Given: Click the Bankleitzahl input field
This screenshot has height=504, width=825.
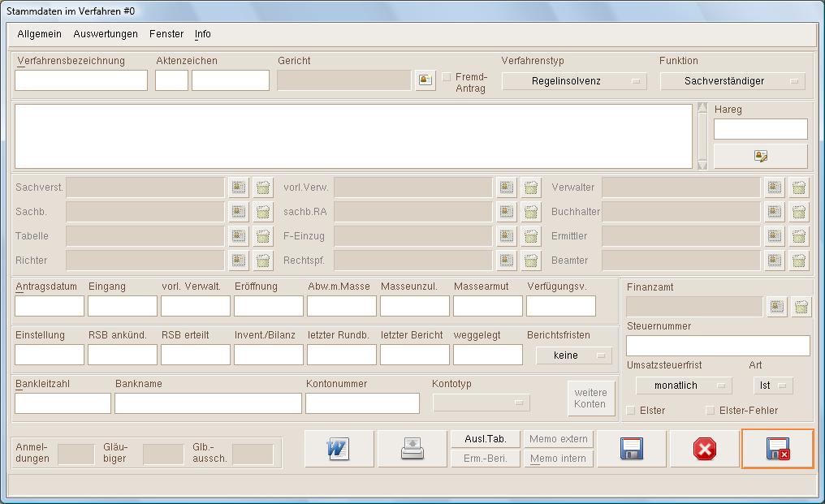Looking at the screenshot, I should coord(63,403).
